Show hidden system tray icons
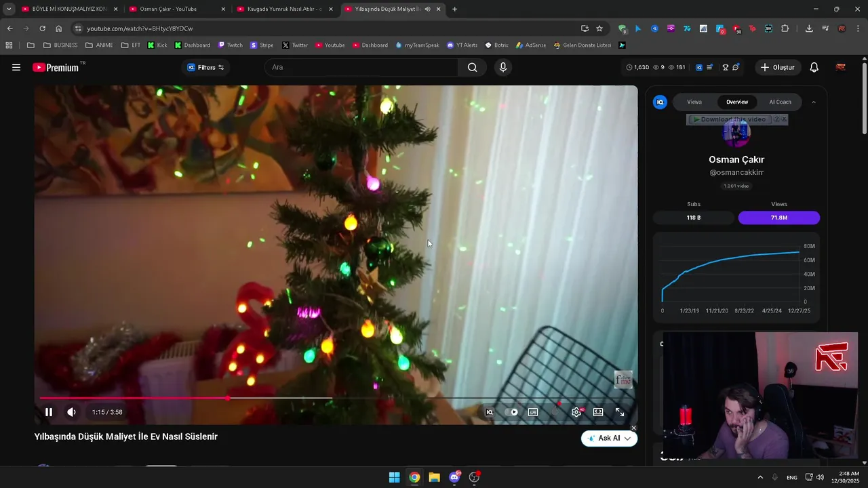Viewport: 868px width, 488px height. pos(760,477)
